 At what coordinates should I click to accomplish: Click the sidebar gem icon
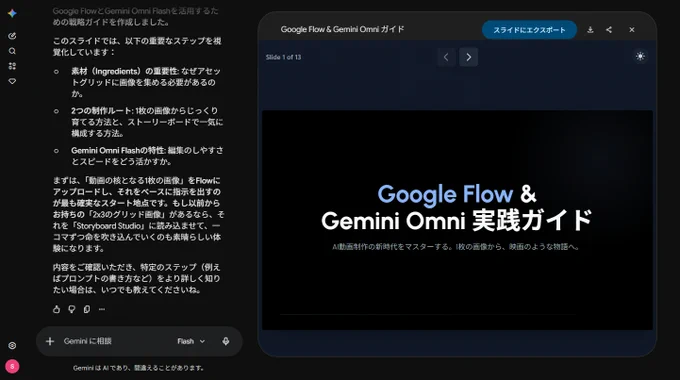pyautogui.click(x=12, y=81)
